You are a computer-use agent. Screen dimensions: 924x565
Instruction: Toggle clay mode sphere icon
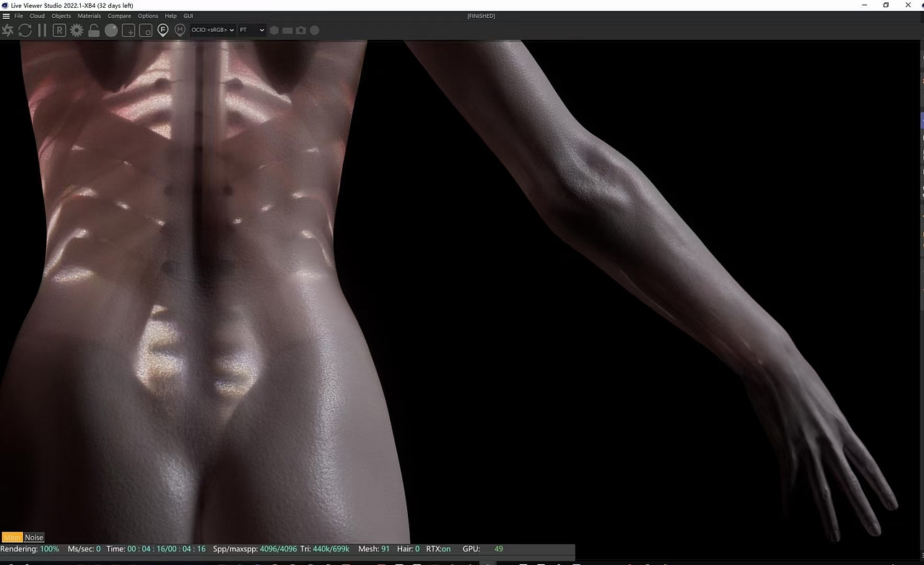[111, 30]
